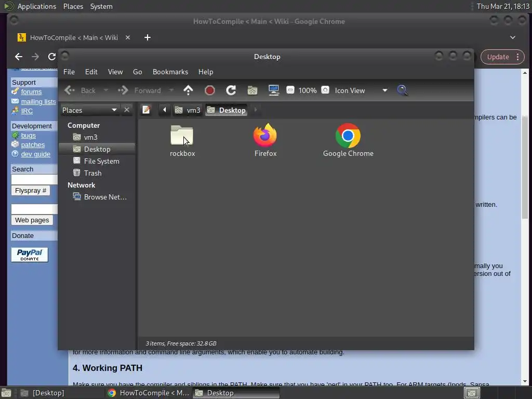Open IRC link in Chrome page
Viewport: 532px width, 399px height.
[x=27, y=111]
